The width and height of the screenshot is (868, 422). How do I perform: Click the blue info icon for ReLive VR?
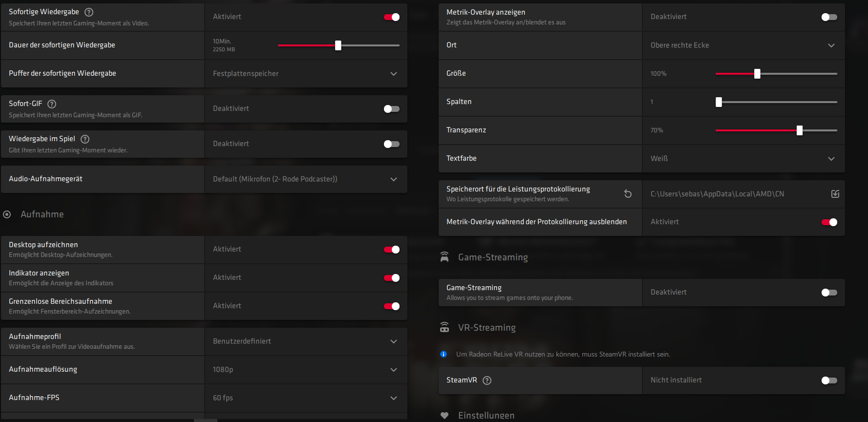pyautogui.click(x=444, y=354)
